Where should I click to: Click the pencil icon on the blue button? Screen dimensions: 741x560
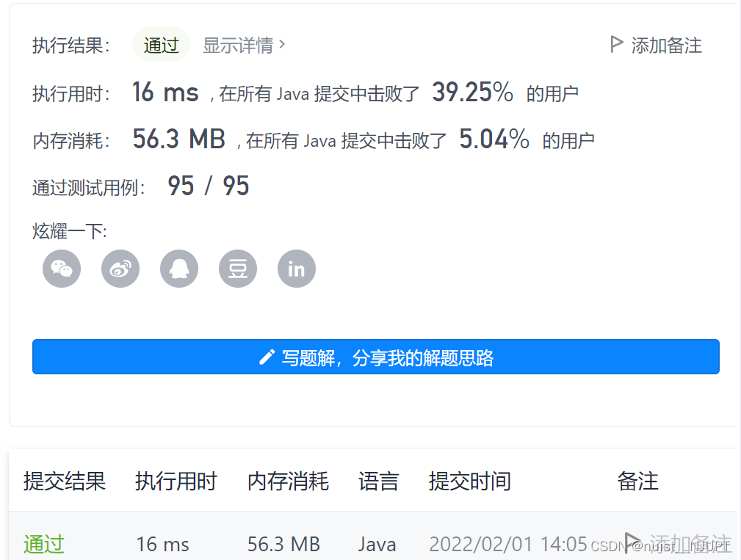(x=267, y=357)
